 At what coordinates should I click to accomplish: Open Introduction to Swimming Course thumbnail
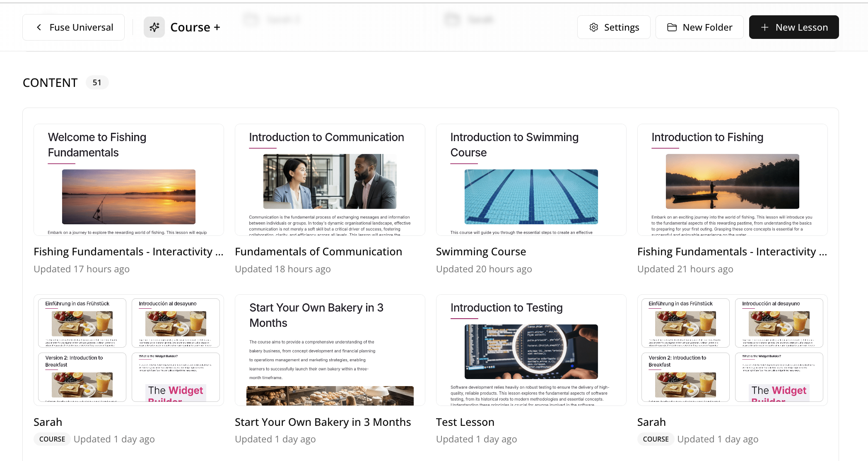click(x=531, y=180)
